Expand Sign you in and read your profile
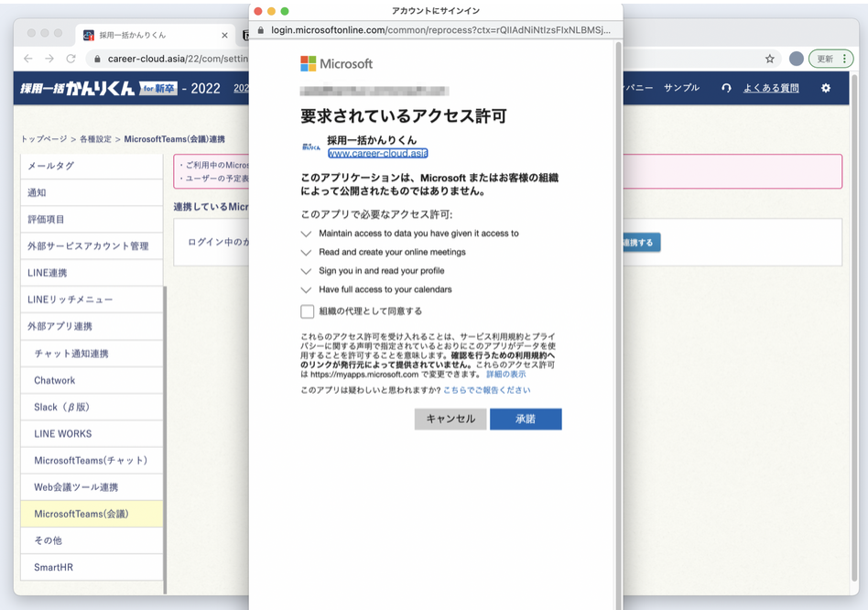 [306, 271]
